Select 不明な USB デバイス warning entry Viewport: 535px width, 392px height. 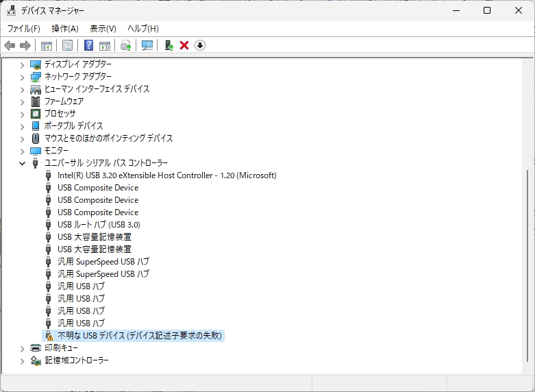point(139,336)
